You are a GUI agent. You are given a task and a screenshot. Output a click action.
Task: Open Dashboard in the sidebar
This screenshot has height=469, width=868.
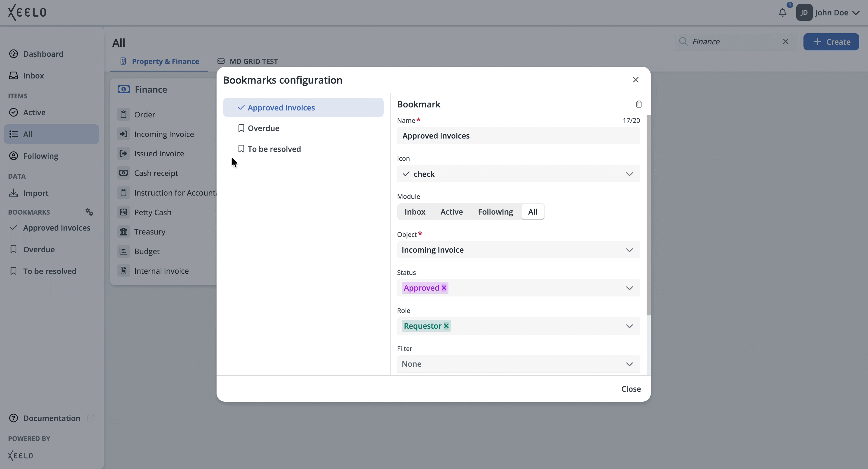(x=51, y=54)
